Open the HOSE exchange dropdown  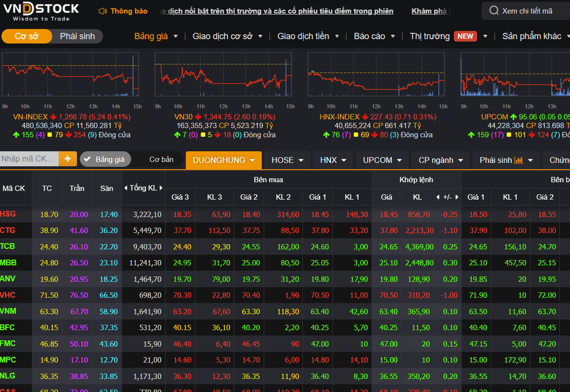click(x=287, y=160)
